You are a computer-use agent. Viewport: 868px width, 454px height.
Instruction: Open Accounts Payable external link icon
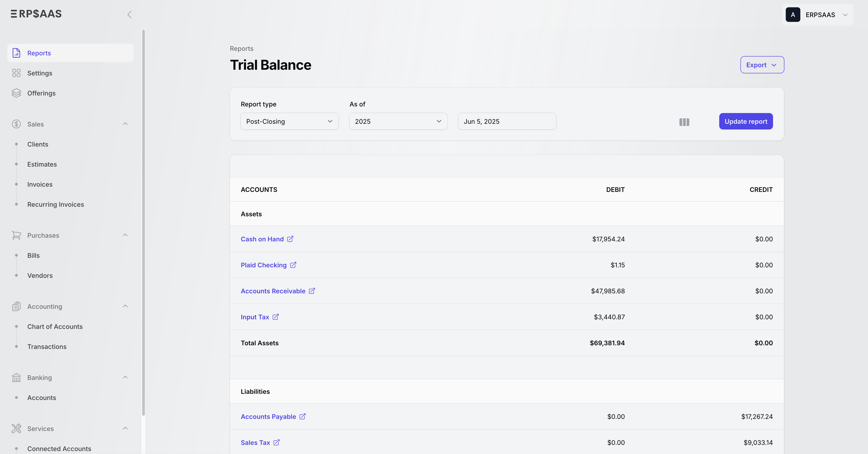click(303, 417)
